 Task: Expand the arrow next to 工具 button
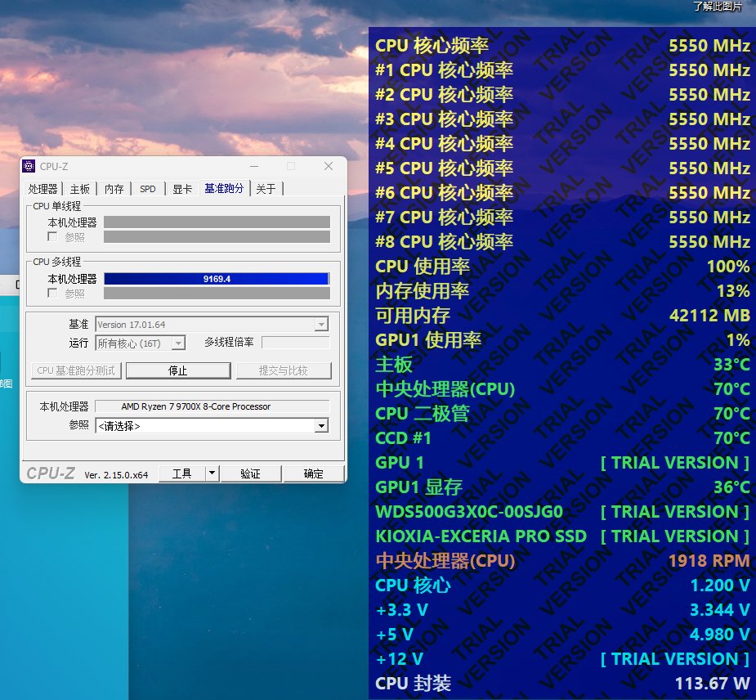212,473
